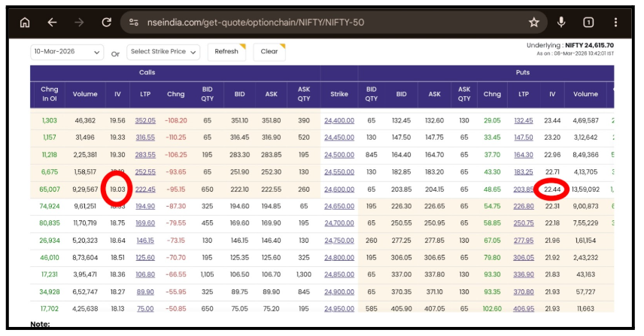The image size is (644, 336).
Task: Open the Select Strike Price dropdown
Action: click(163, 52)
